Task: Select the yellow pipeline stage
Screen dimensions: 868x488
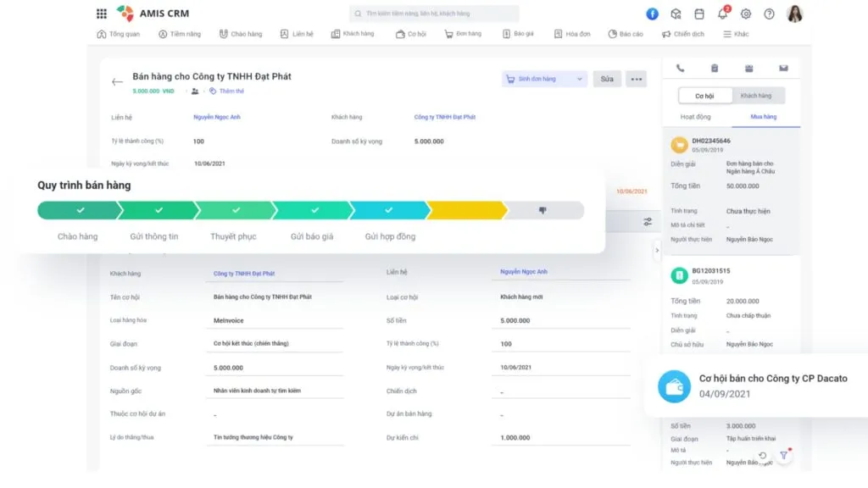Action: (x=466, y=210)
